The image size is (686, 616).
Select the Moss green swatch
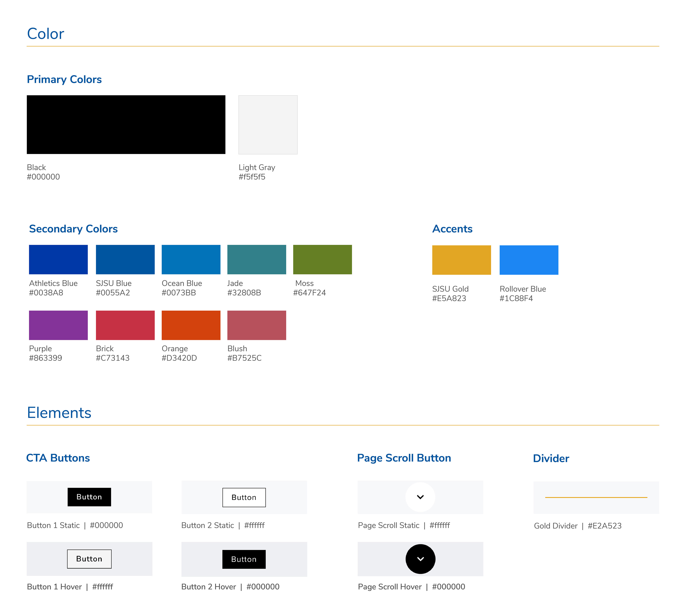[x=322, y=260]
